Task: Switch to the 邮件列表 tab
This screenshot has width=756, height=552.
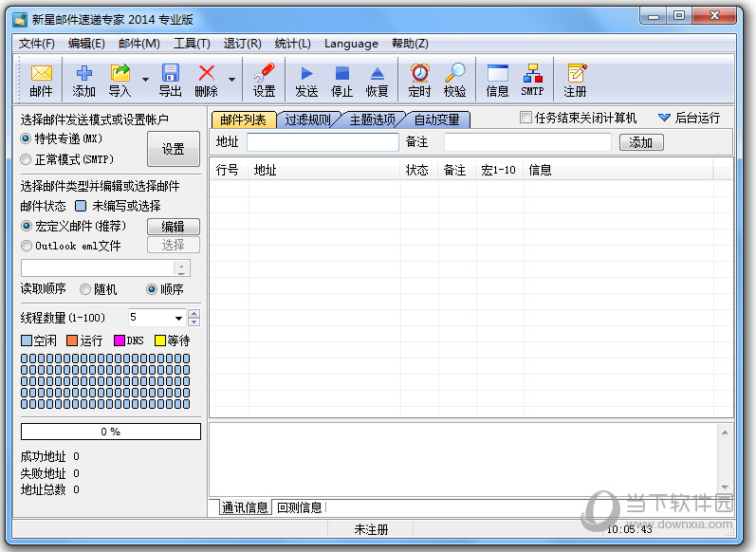Action: click(x=244, y=120)
